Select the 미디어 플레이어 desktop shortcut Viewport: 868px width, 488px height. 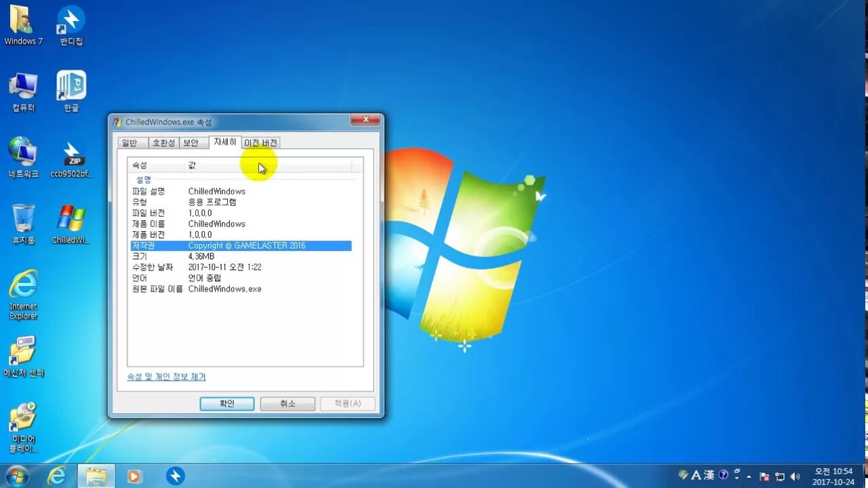click(23, 427)
